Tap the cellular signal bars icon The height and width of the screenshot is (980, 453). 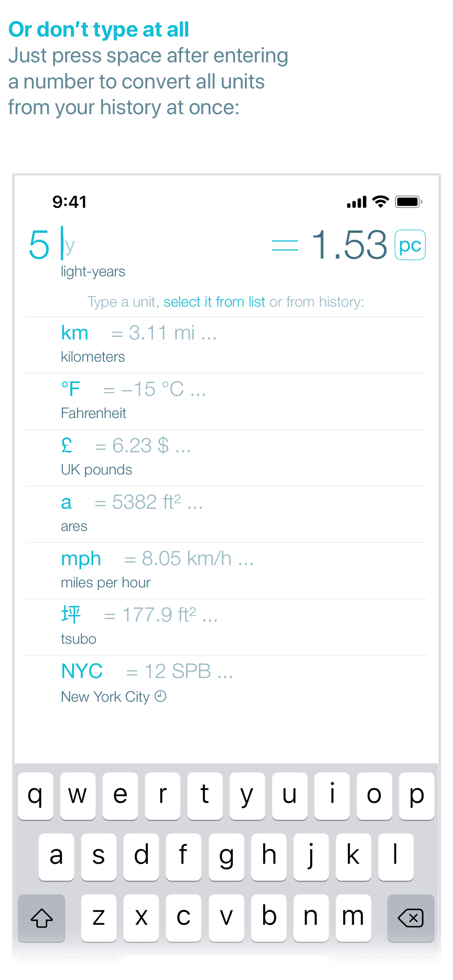pos(357,202)
